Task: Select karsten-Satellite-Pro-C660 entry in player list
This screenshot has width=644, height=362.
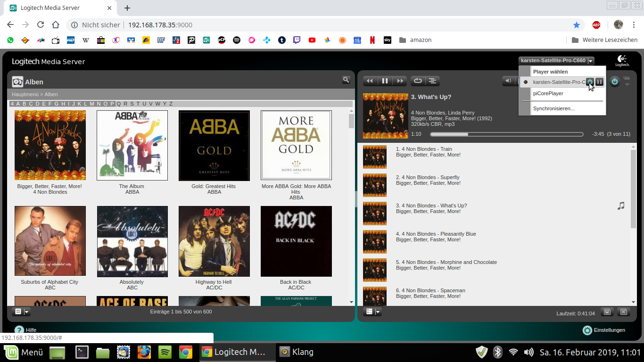Action: [559, 82]
